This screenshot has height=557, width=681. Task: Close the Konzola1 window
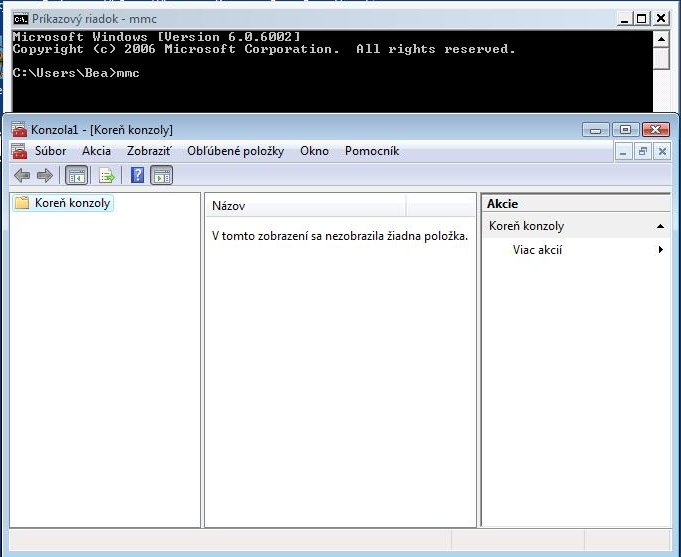tap(655, 129)
